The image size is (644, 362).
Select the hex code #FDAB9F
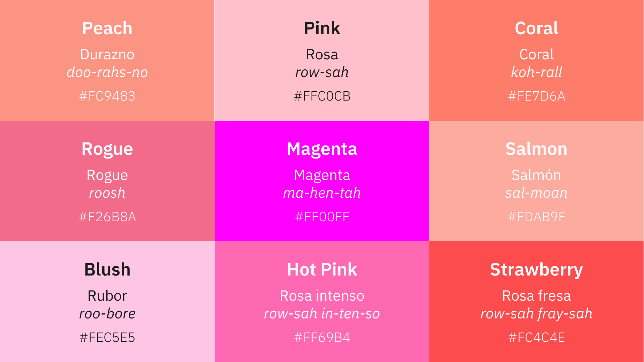pos(536,217)
